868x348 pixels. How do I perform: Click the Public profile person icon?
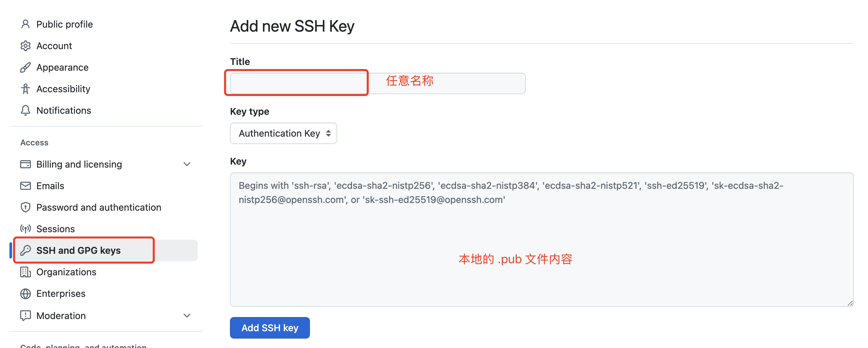[26, 24]
